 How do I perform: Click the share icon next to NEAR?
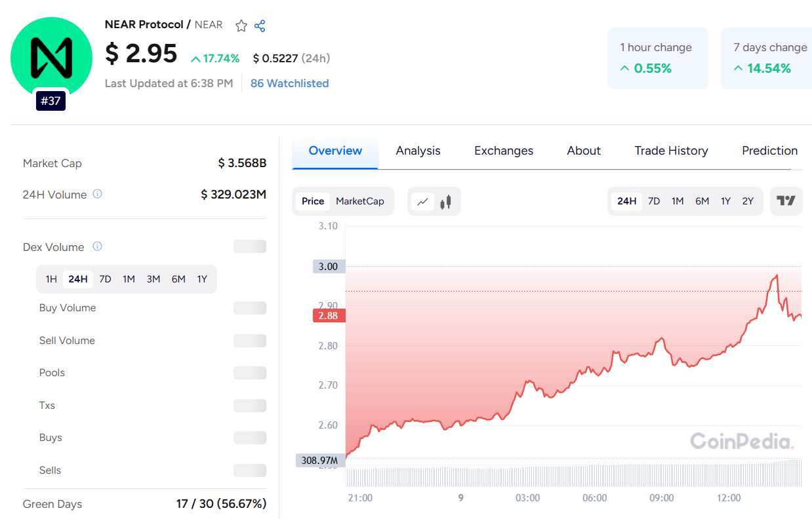pyautogui.click(x=260, y=26)
